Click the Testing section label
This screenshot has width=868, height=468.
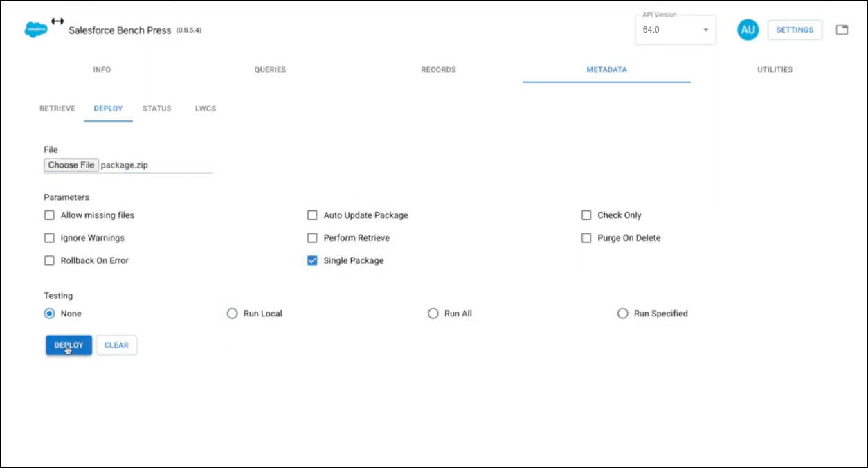click(58, 296)
